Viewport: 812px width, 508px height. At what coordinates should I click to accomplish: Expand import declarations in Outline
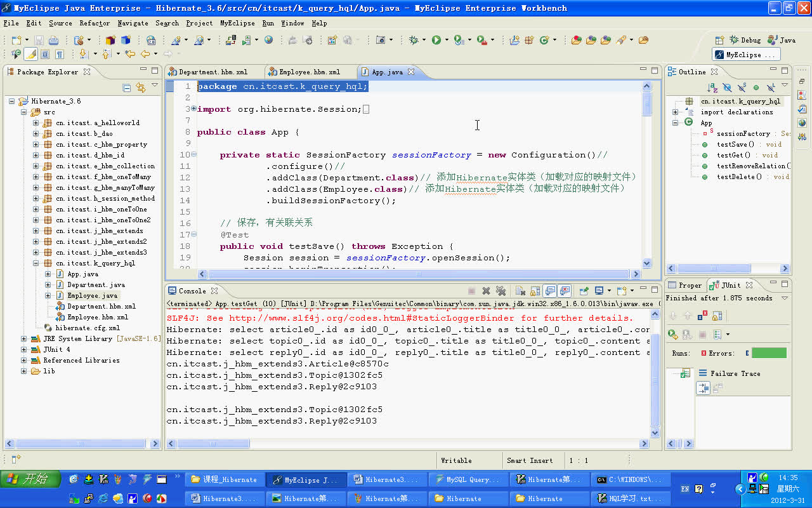point(676,112)
